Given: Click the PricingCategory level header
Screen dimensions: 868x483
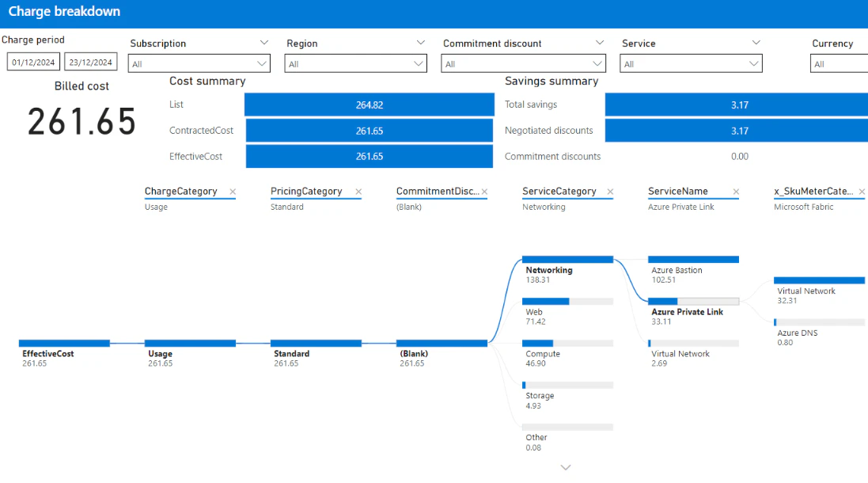Looking at the screenshot, I should tap(306, 191).
